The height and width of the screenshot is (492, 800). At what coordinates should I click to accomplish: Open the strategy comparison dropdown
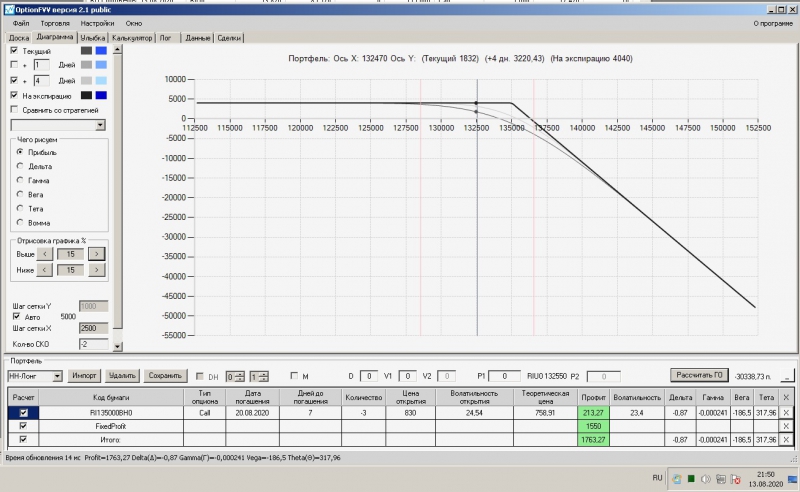tap(100, 125)
